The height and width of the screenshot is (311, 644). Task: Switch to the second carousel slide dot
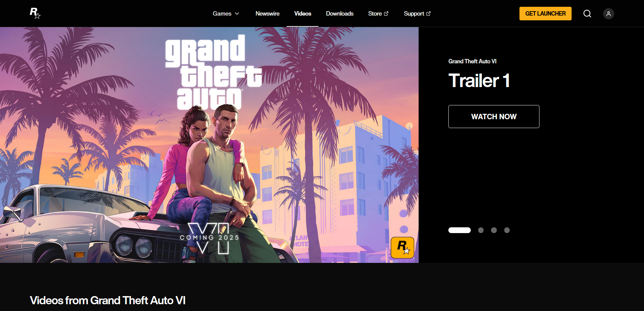[x=481, y=230]
